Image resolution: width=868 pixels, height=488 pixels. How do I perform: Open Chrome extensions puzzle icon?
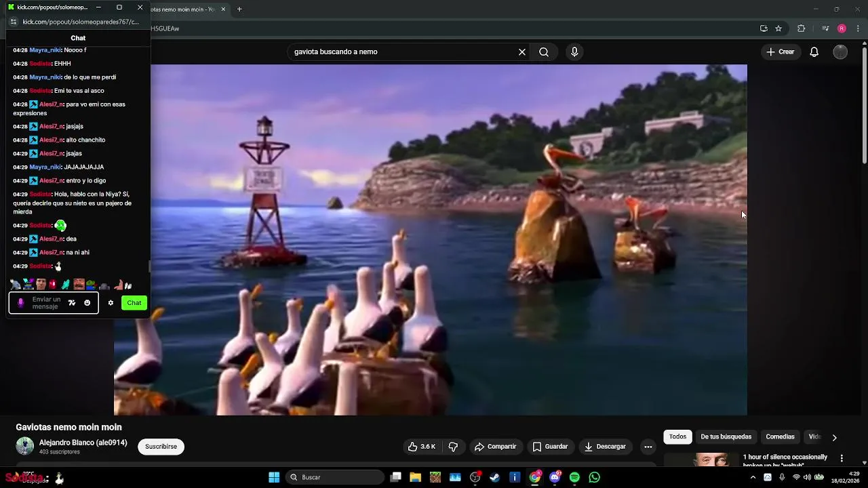coord(802,28)
